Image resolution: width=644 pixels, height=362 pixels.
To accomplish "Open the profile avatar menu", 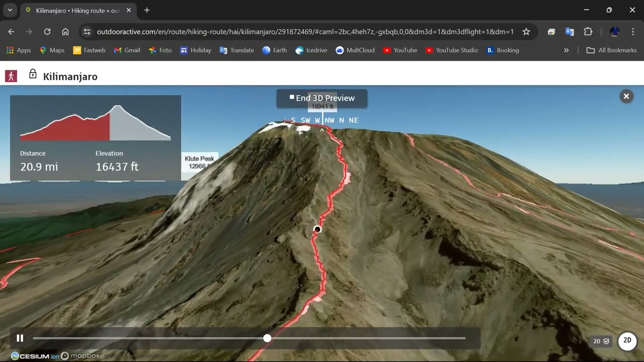I will coord(614,32).
